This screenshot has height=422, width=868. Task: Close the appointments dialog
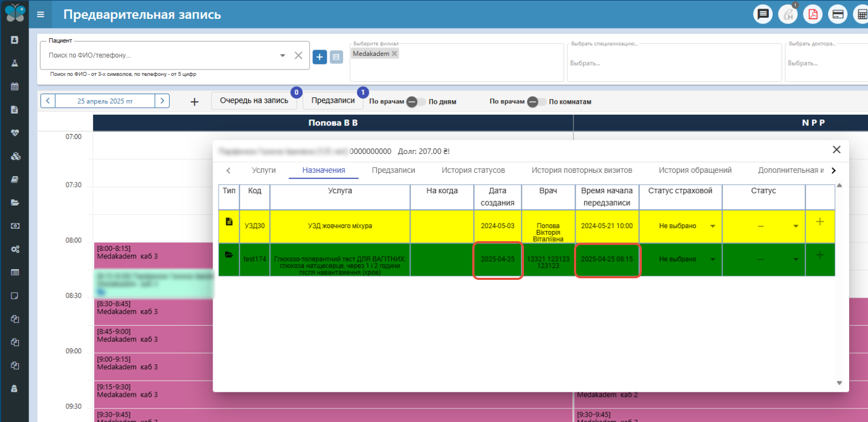(836, 150)
